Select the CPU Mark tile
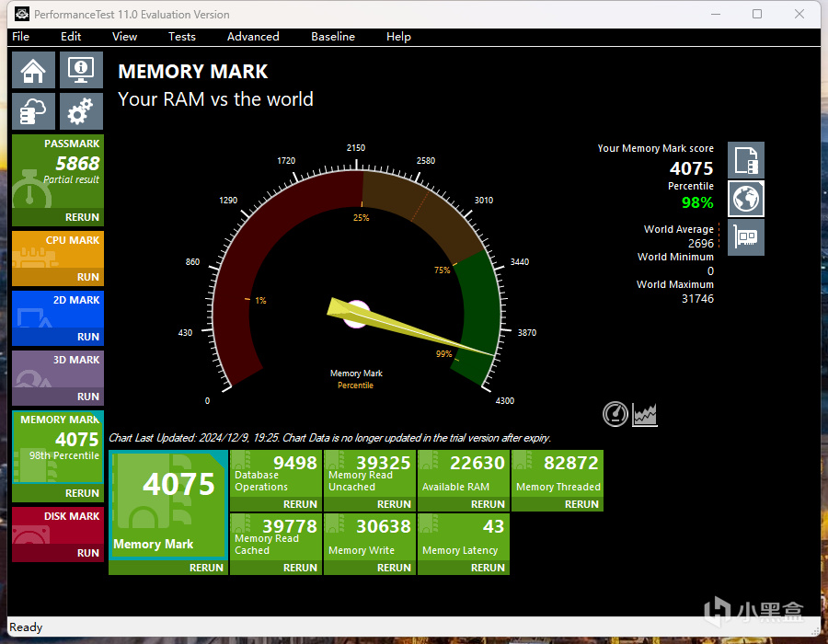The width and height of the screenshot is (828, 644). [x=58, y=249]
